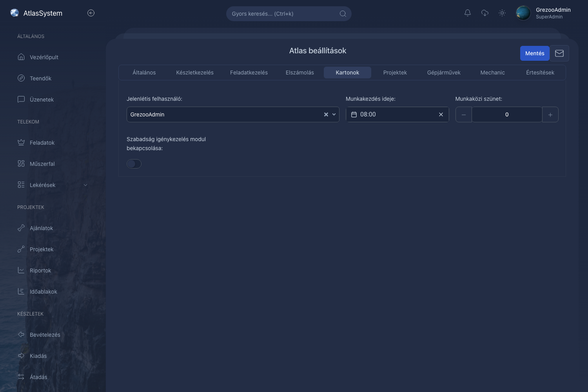Click the Mentés save button
Image resolution: width=588 pixels, height=392 pixels.
[535, 53]
